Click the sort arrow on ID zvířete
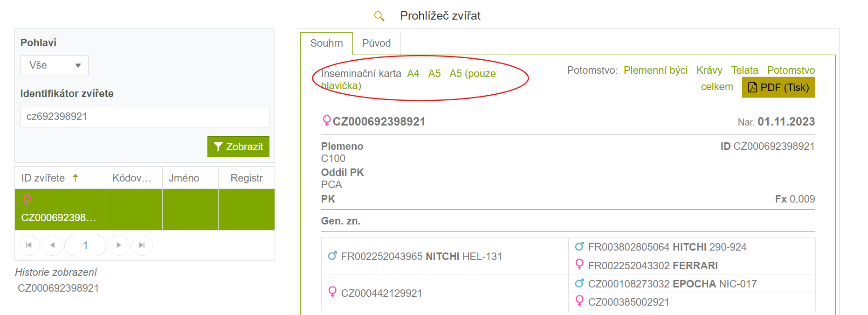This screenshot has height=315, width=868. point(76,178)
